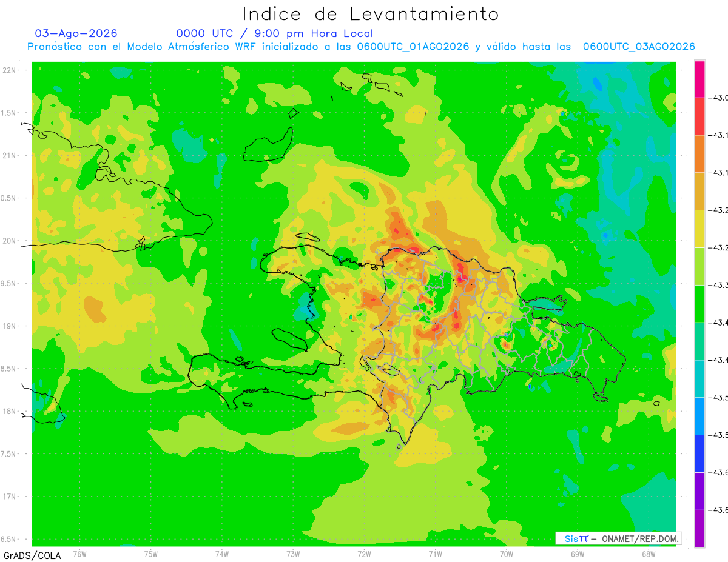Select the bright green swatch in the color bar
The image size is (728, 562).
click(x=699, y=304)
